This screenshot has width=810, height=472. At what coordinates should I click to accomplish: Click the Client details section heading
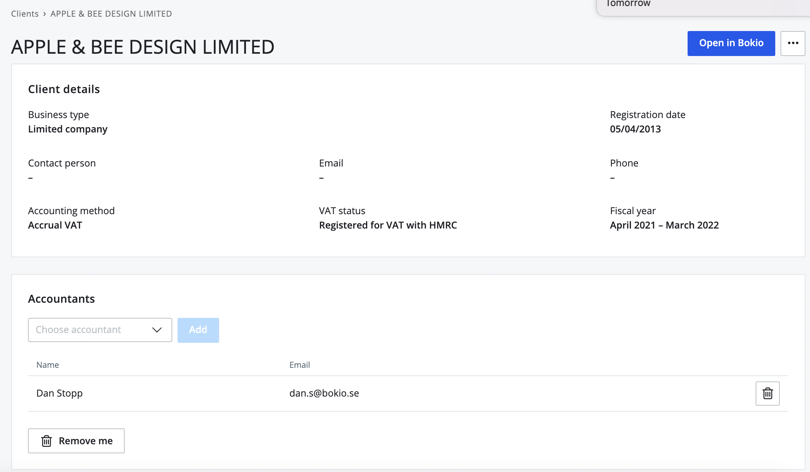click(64, 89)
